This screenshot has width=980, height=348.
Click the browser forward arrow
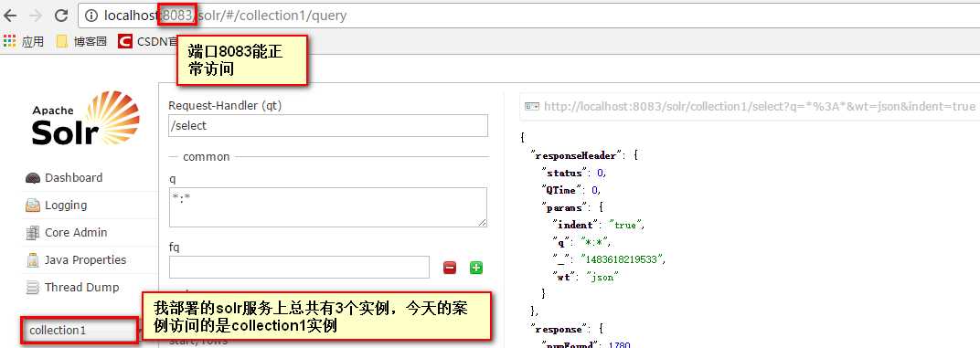tap(36, 15)
